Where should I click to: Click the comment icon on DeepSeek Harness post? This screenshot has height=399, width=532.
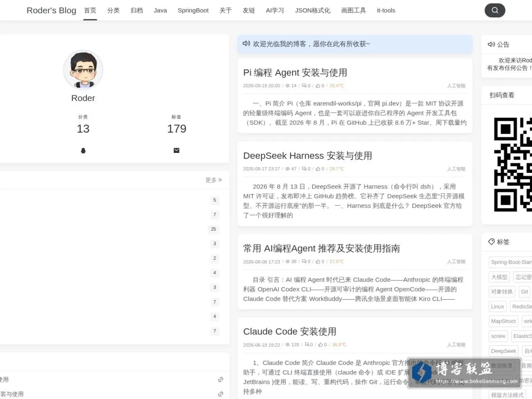click(304, 169)
